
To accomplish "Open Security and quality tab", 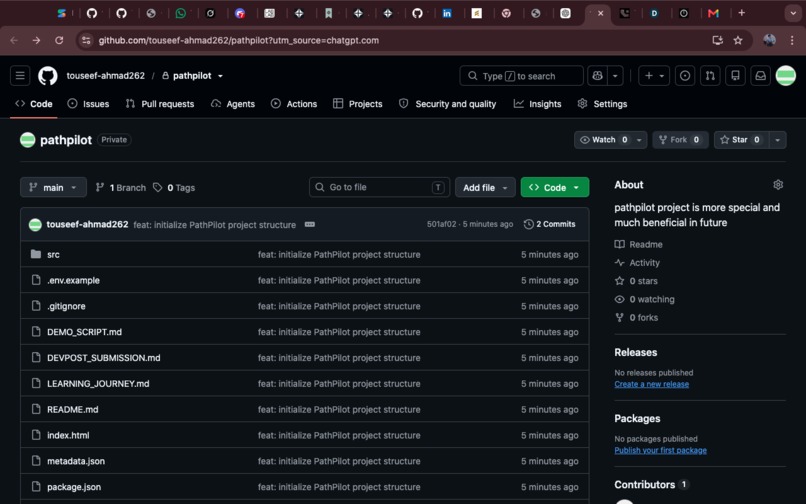I will [x=448, y=104].
